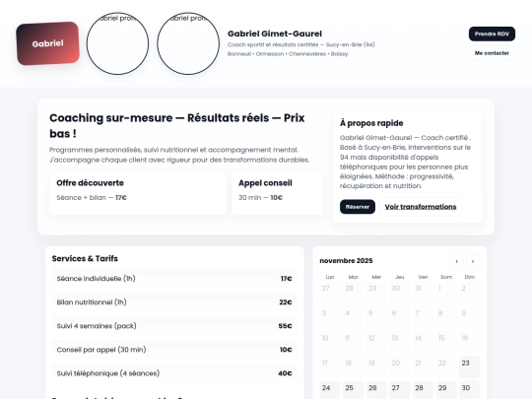Click greyed-out day 15 in calendar
This screenshot has width=532, height=399.
tap(446, 342)
